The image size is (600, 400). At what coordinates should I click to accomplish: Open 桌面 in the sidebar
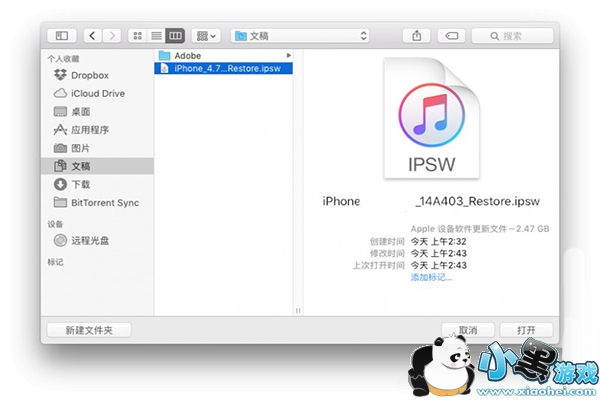click(97, 111)
